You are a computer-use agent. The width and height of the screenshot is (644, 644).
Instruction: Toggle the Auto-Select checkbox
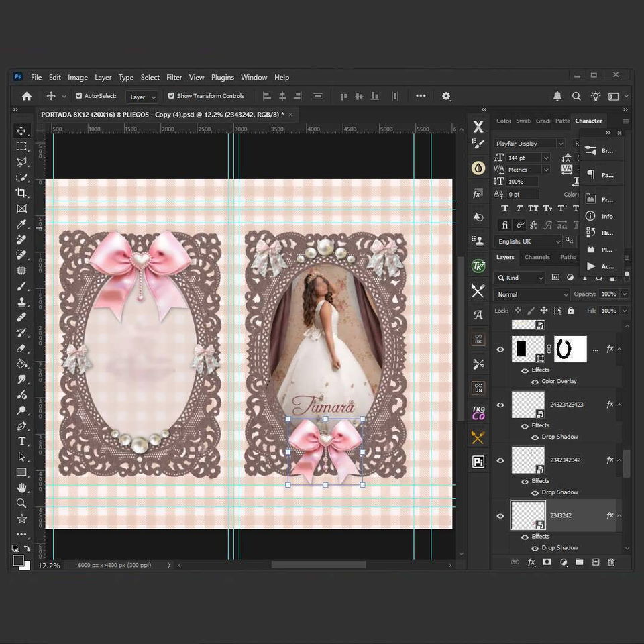pyautogui.click(x=79, y=96)
